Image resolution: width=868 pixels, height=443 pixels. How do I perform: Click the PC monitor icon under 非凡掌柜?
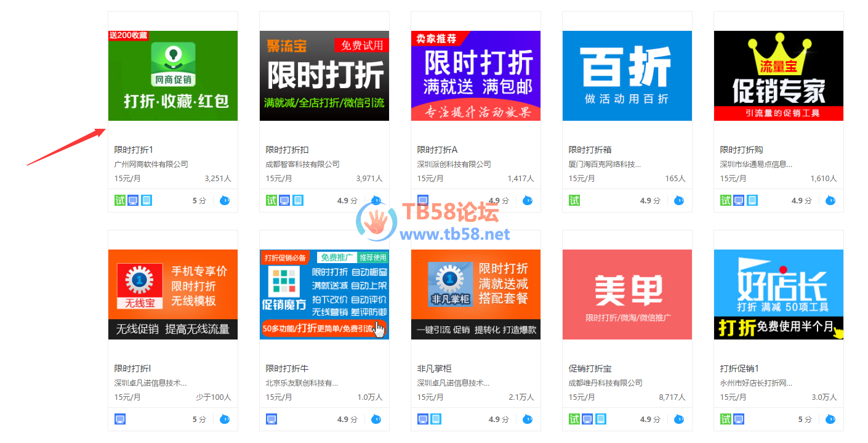click(423, 419)
